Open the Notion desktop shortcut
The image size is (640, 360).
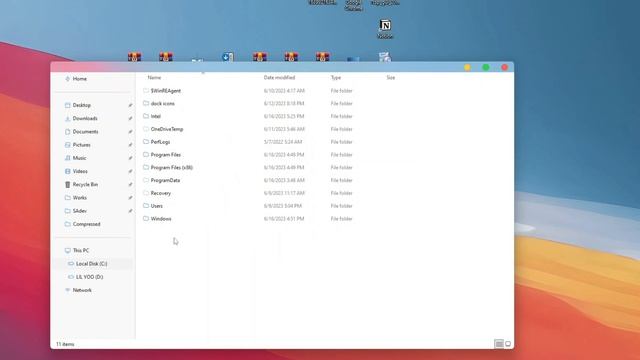coord(385,29)
